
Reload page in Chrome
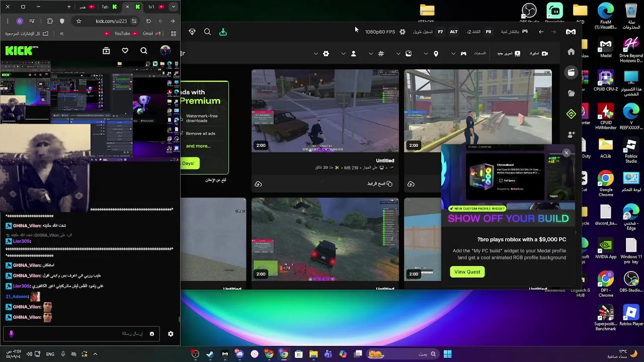coord(148,21)
